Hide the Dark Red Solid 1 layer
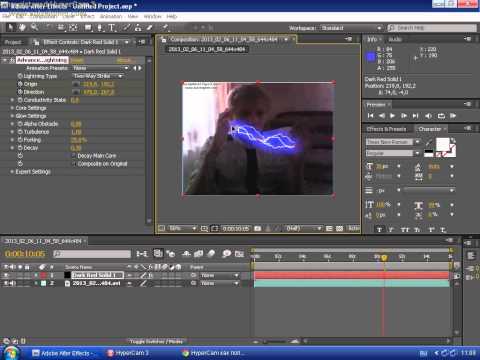Viewport: 480px width, 360px height. (6, 275)
